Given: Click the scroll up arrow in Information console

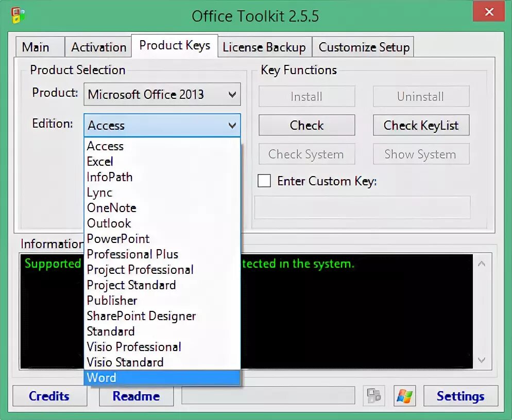Looking at the screenshot, I should 482,264.
